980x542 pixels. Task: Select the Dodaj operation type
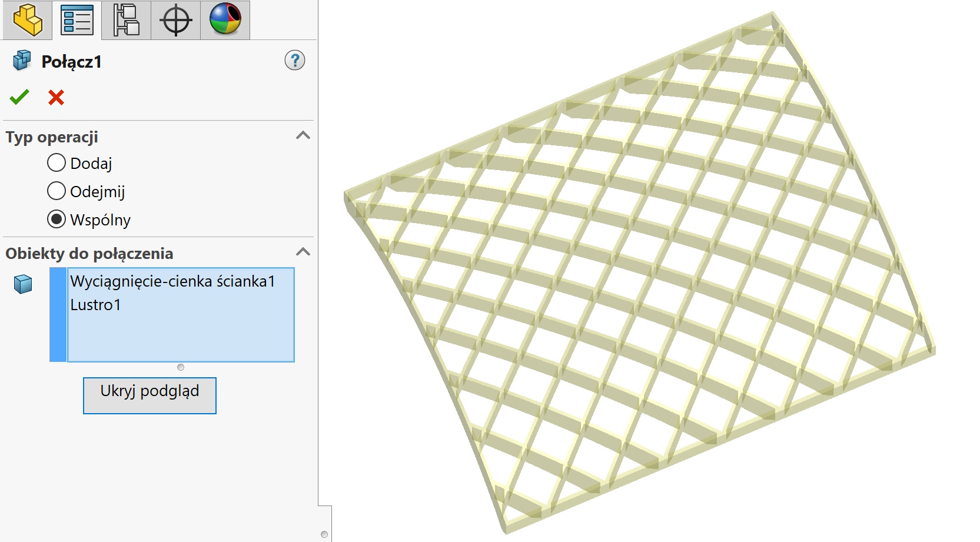coord(57,162)
